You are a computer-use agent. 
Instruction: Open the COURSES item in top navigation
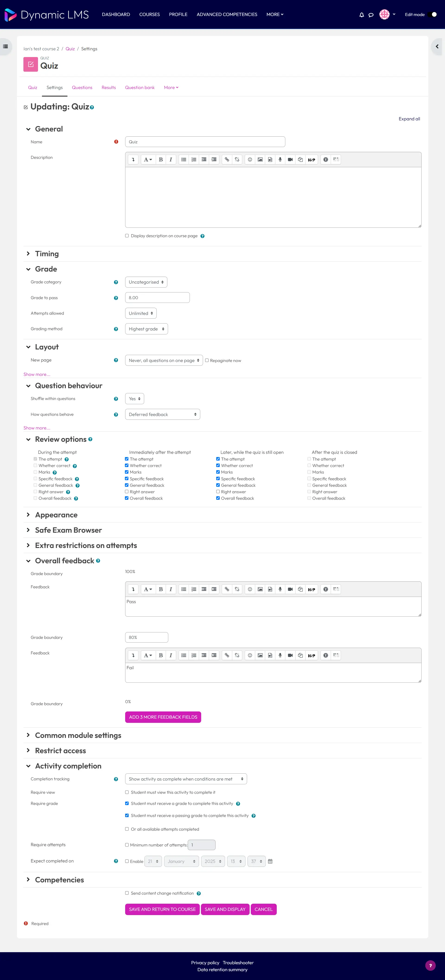pos(149,14)
